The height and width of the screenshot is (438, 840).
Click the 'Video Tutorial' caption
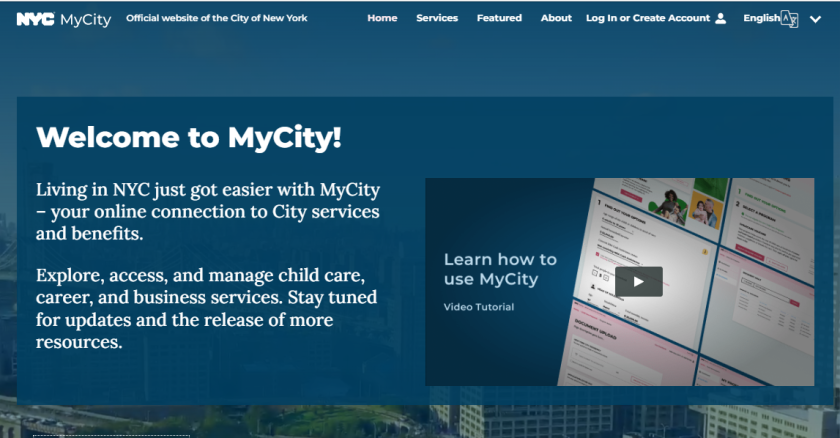[x=478, y=307]
